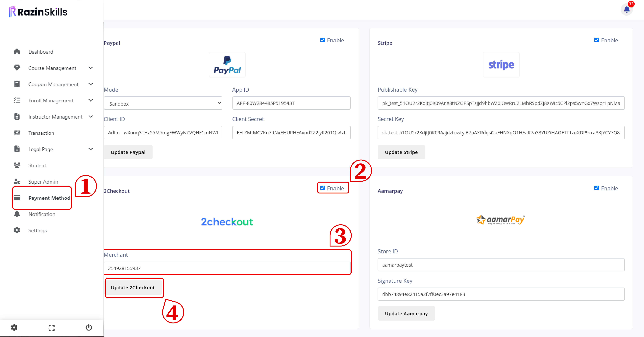Viewport: 644px width, 337px height.
Task: Click the Update Paypal button
Action: coord(128,152)
